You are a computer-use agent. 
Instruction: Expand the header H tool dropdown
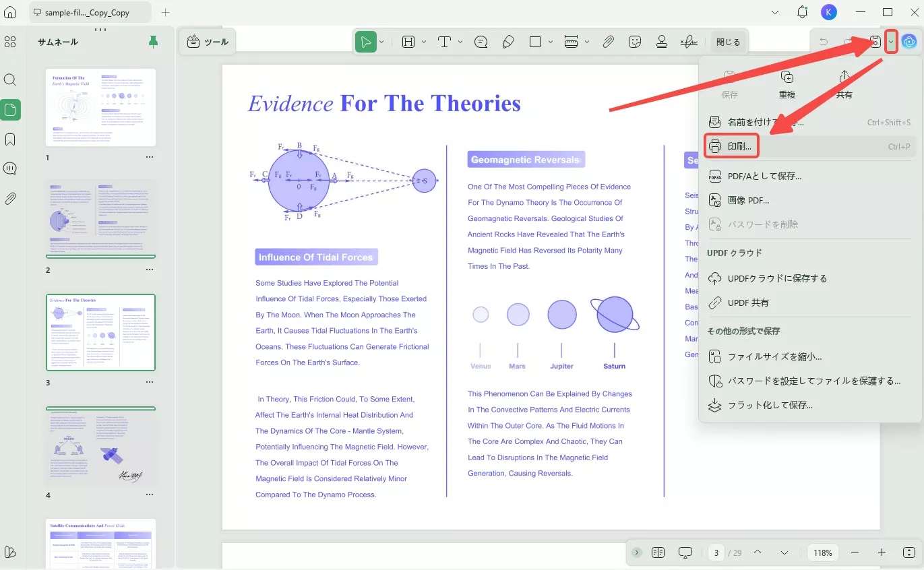(x=424, y=42)
